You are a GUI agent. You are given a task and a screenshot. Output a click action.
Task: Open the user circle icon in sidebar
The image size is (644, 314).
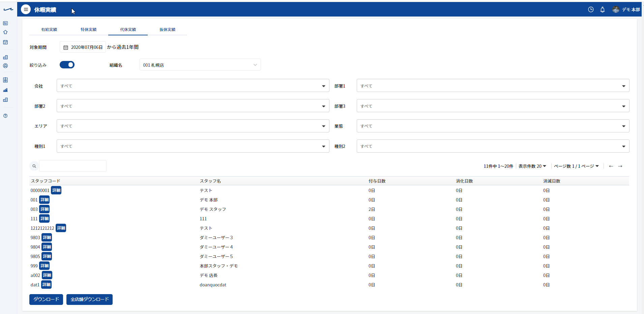click(5, 66)
